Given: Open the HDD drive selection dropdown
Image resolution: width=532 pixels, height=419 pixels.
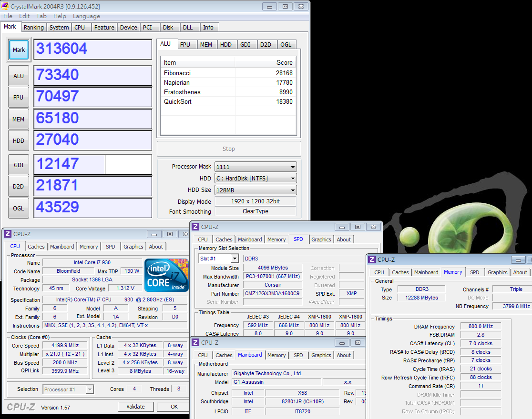Looking at the screenshot, I should click(x=256, y=179).
